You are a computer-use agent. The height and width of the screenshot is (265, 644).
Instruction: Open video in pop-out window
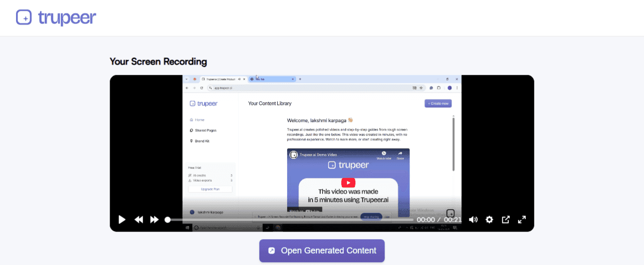click(506, 219)
